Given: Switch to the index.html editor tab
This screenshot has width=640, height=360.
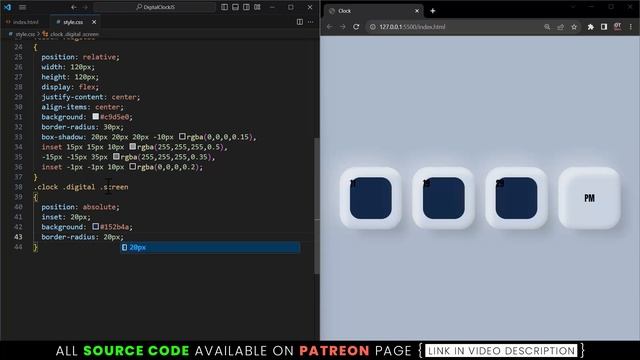Looking at the screenshot, I should coord(24,22).
